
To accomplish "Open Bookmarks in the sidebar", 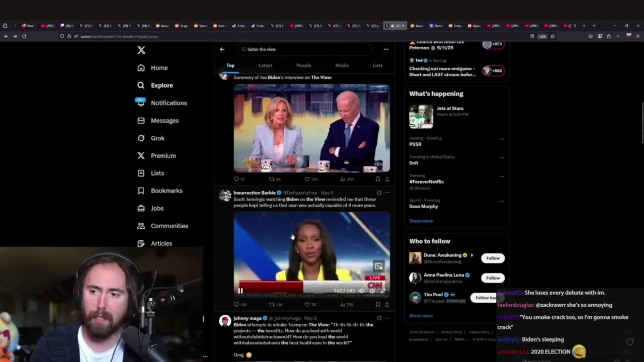I will click(x=159, y=191).
